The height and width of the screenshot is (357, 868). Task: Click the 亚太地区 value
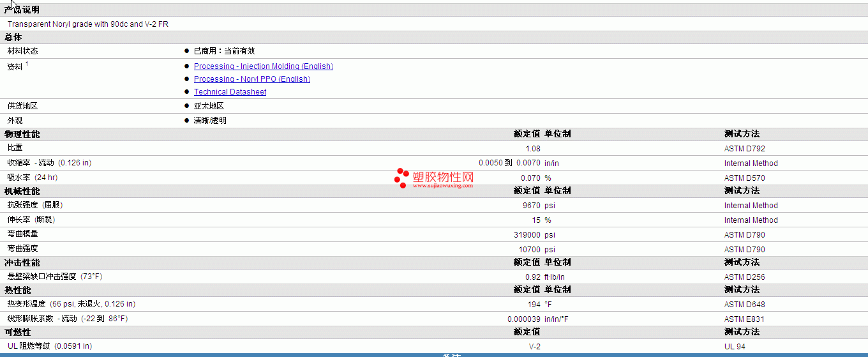[209, 106]
